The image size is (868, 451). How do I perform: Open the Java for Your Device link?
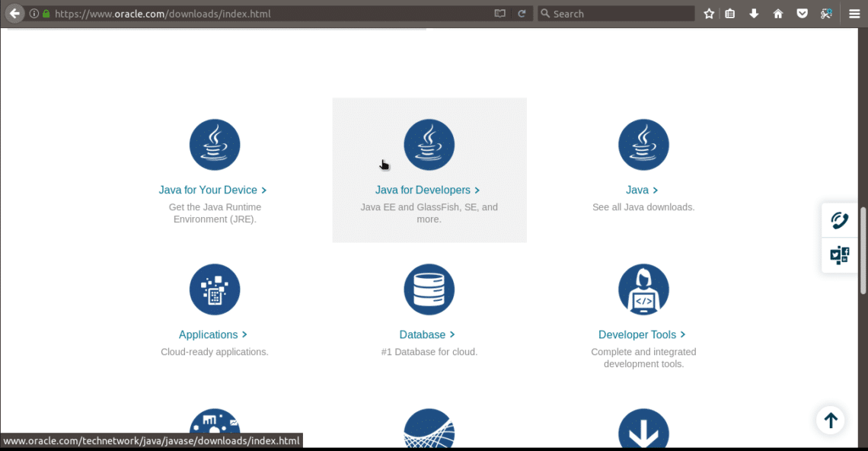pyautogui.click(x=212, y=190)
